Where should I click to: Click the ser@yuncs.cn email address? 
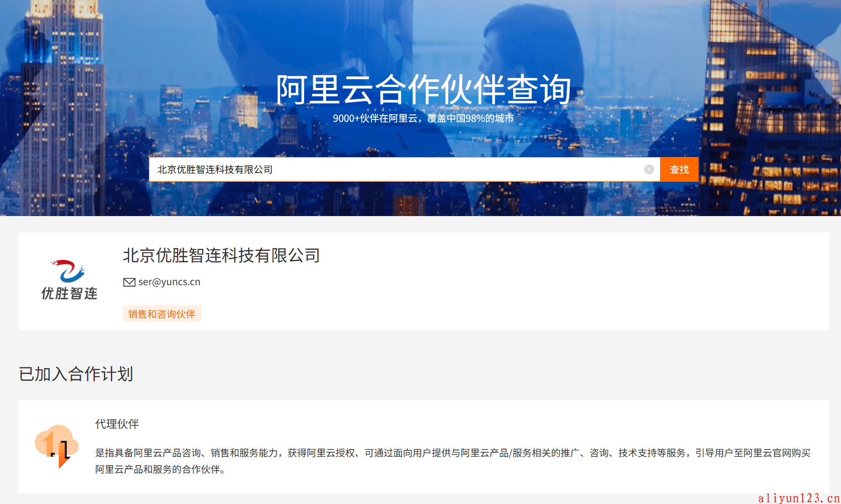coord(169,282)
